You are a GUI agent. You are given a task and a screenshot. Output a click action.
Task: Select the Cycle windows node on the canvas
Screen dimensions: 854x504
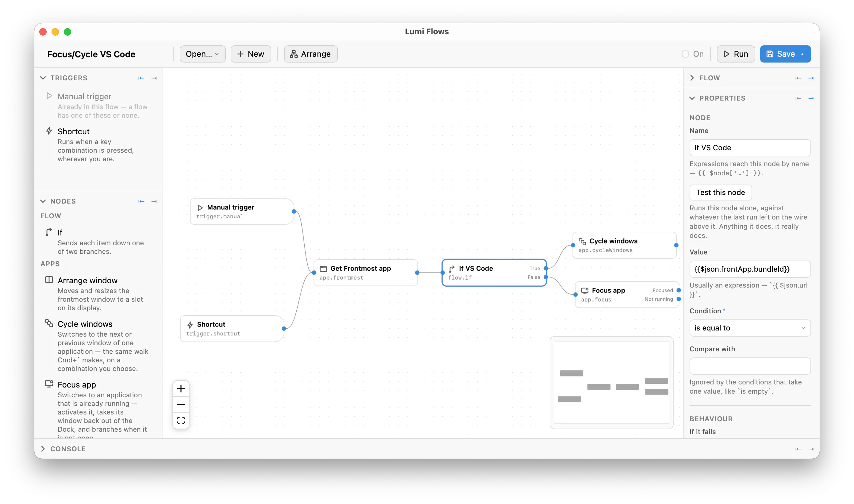[624, 245]
